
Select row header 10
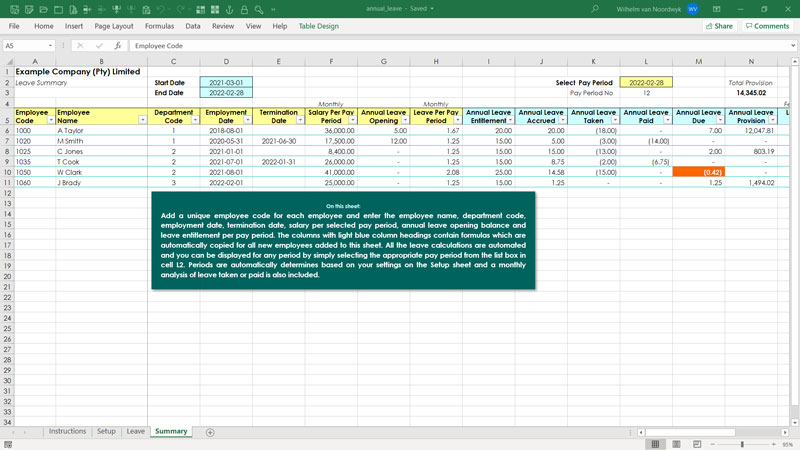[x=7, y=172]
